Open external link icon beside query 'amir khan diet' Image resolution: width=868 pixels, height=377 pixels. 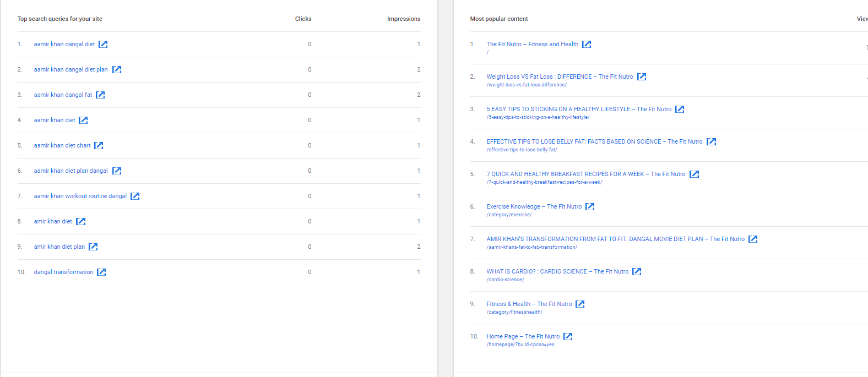pyautogui.click(x=80, y=221)
